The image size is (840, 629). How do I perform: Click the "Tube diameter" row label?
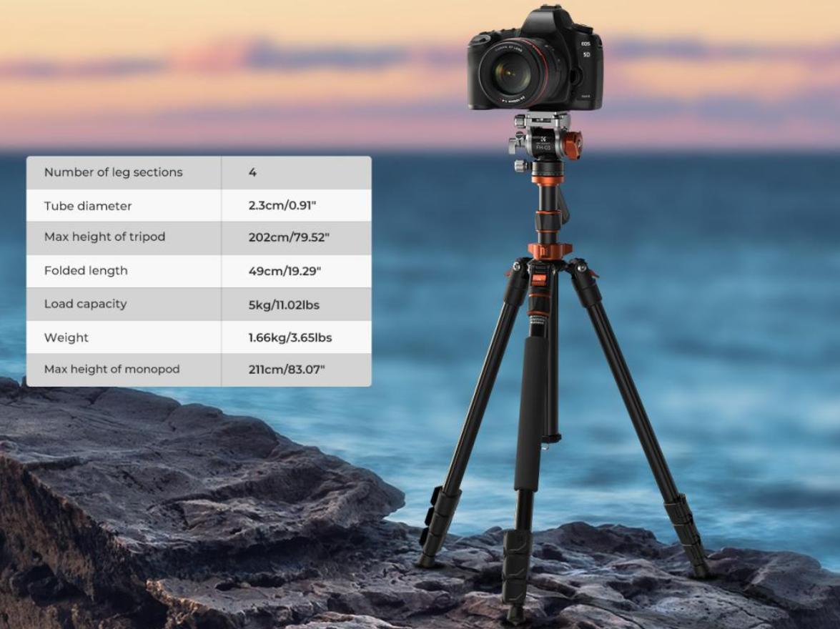point(88,206)
